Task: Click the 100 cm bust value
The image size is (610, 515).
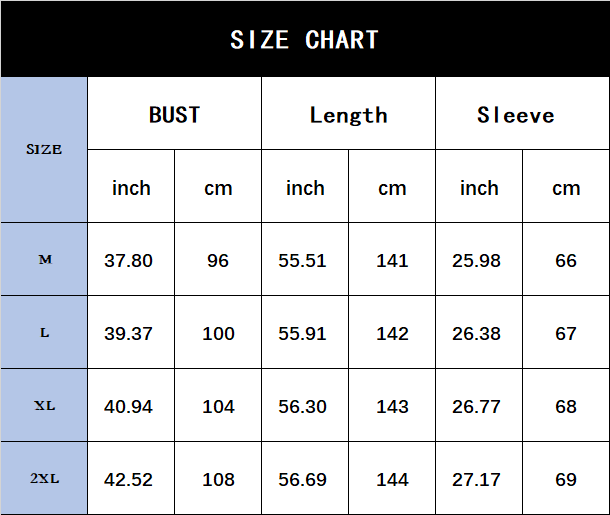Action: tap(218, 333)
